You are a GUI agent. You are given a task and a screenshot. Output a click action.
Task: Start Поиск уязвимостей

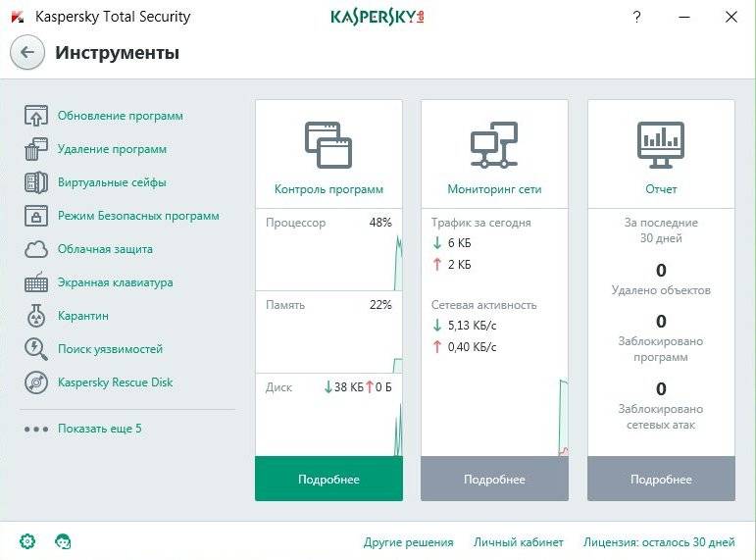111,349
